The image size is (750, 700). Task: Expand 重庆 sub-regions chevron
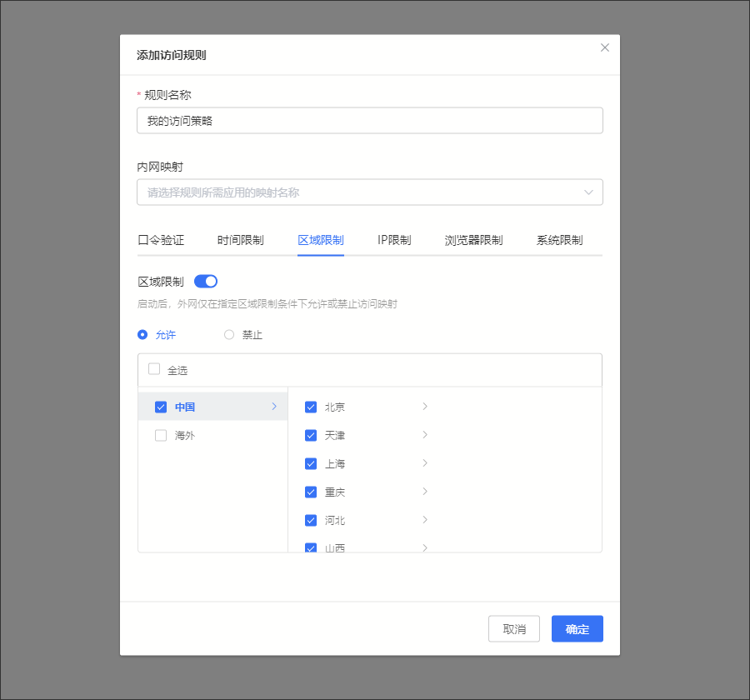[425, 492]
